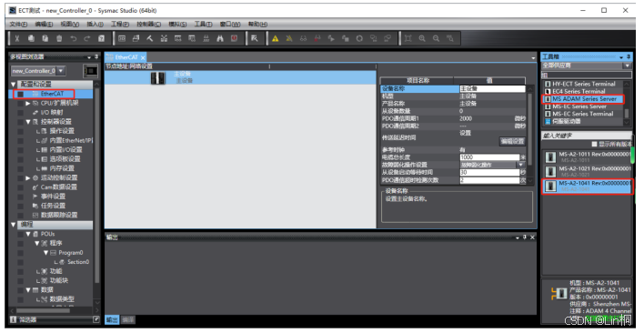Click the Undo arrow in toolbar

(x=73, y=38)
